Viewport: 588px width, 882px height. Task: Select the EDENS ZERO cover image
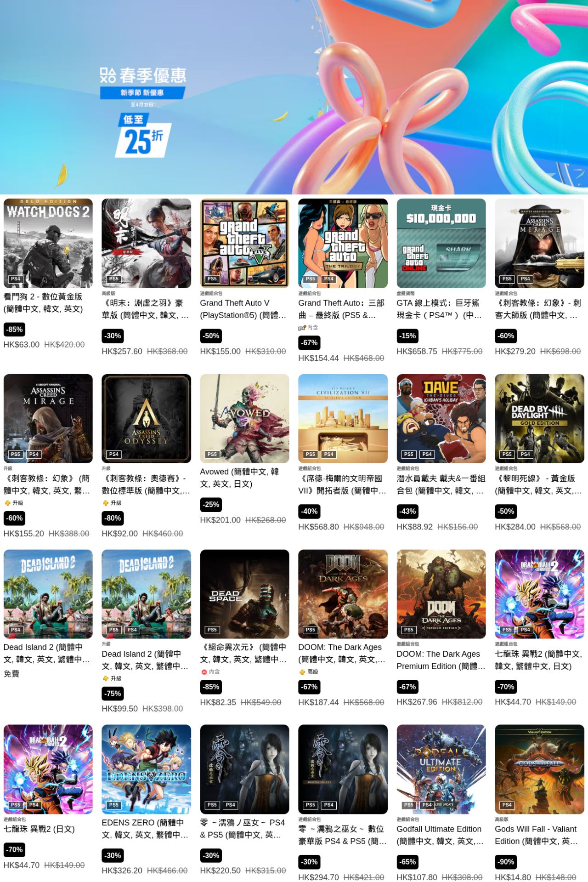146,769
